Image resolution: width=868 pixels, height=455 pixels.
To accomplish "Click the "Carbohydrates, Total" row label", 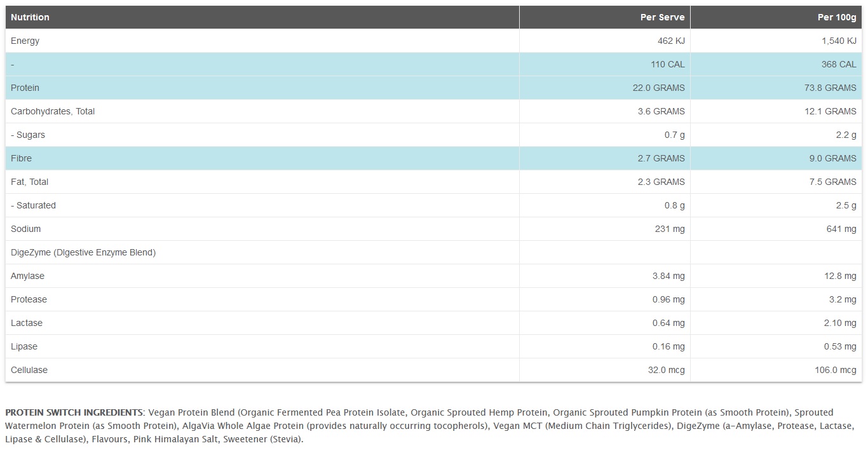I will tap(53, 111).
